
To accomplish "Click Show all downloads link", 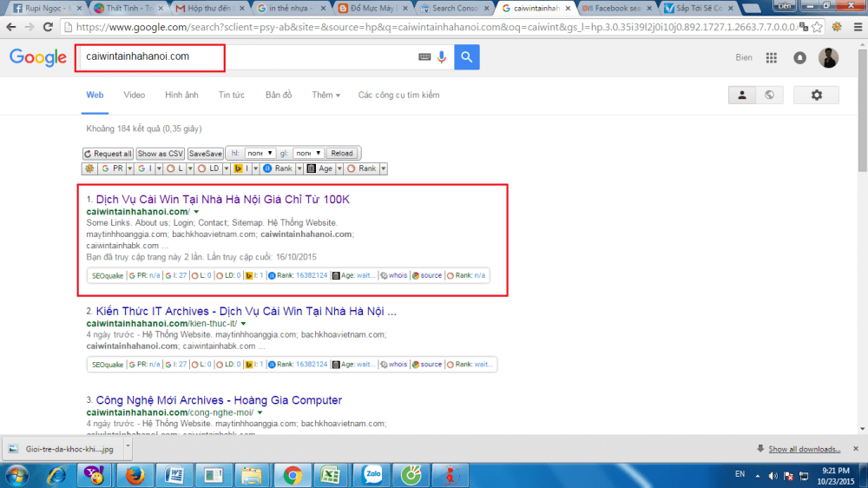I will coord(804,449).
